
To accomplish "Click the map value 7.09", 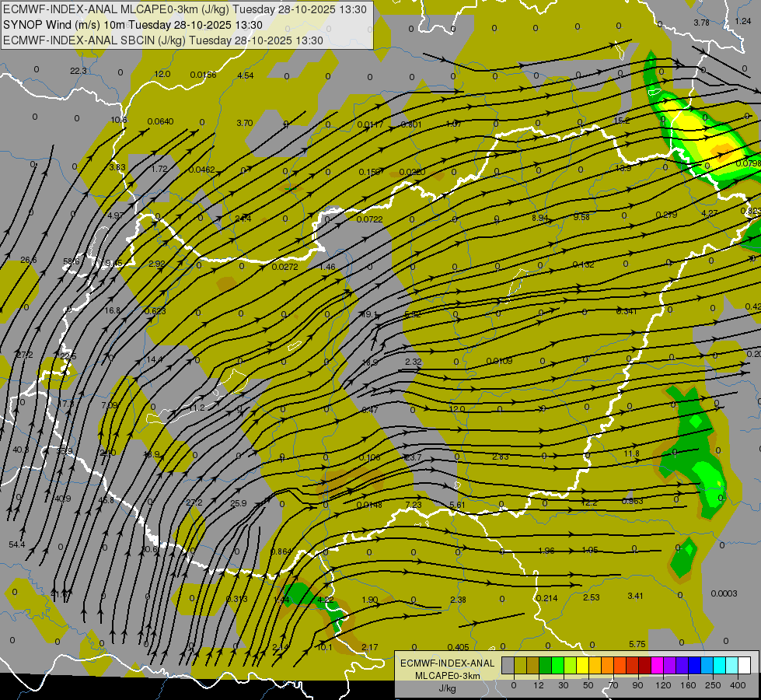I will pos(109,405).
